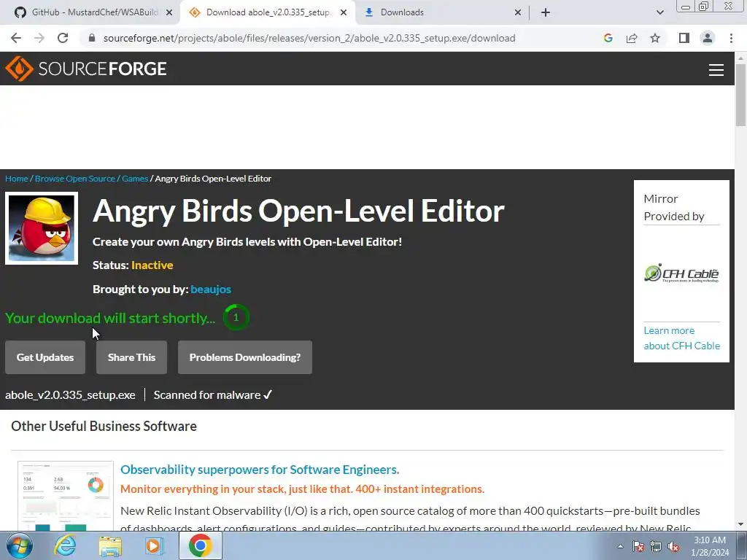This screenshot has width=747, height=560.
Task: Open the Chrome profile avatar
Action: pos(708,38)
